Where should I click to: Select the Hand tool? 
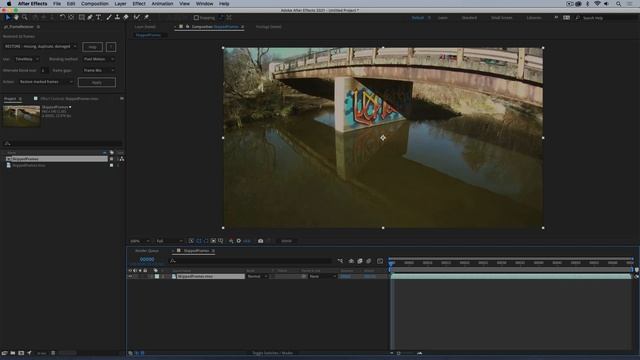[x=16, y=18]
